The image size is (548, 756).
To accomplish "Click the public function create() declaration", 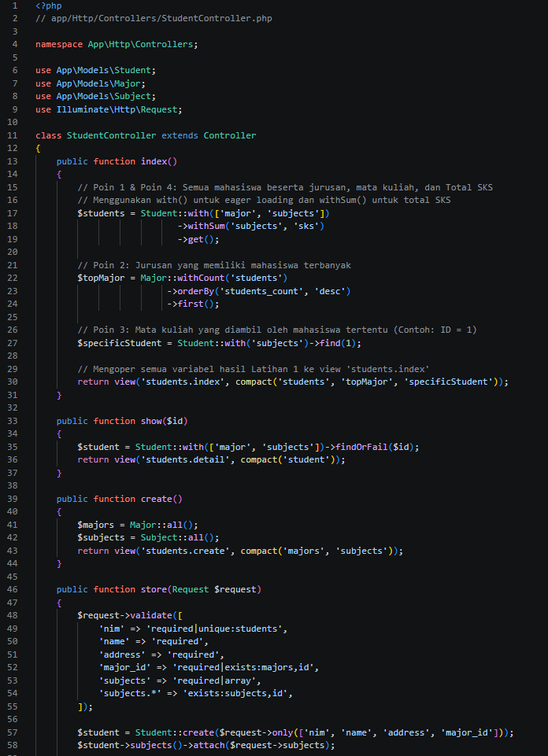I will click(120, 499).
